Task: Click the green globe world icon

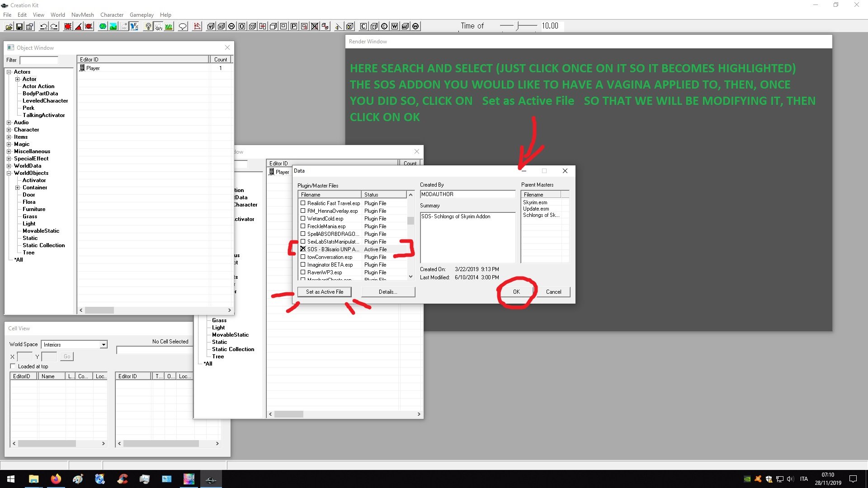Action: point(103,27)
